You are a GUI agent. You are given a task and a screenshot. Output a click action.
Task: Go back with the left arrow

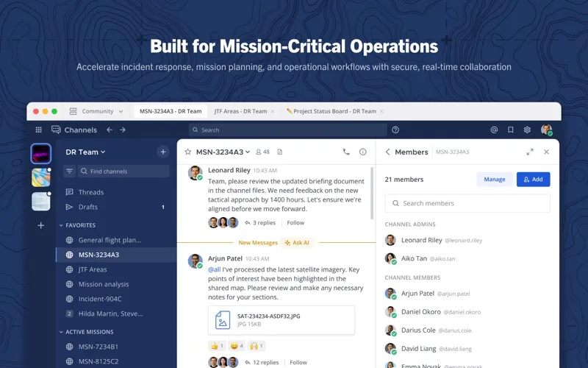(x=110, y=130)
